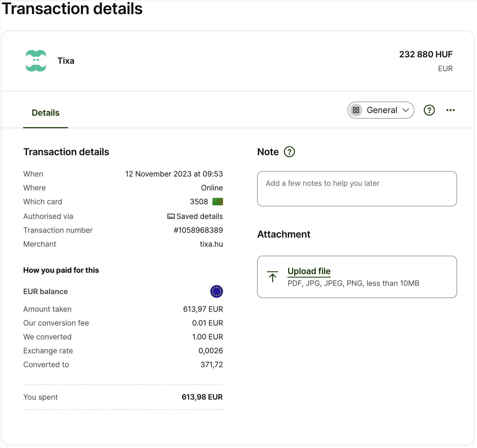Click the Tixa merchant name
Screen dimensions: 477x448
(x=66, y=61)
